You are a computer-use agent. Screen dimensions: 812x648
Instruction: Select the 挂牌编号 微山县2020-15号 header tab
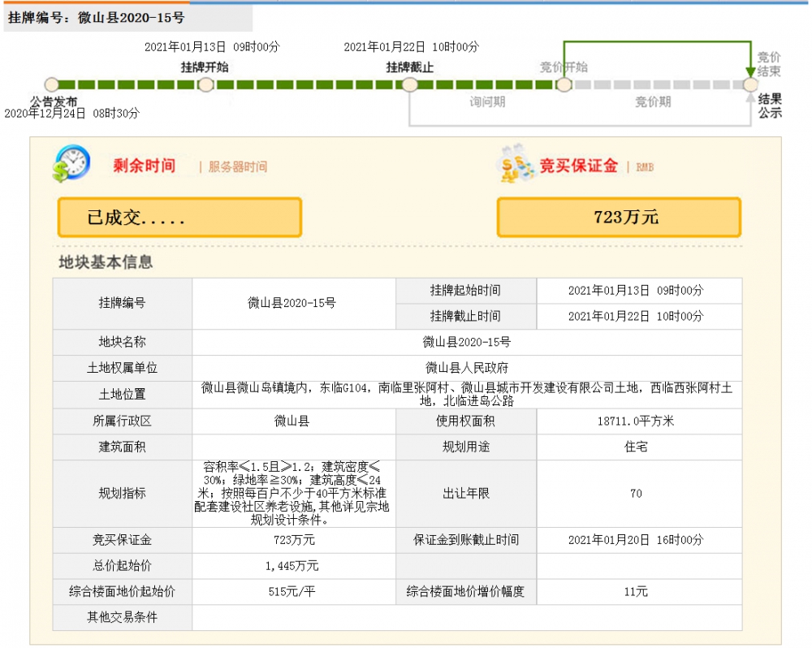[128, 18]
